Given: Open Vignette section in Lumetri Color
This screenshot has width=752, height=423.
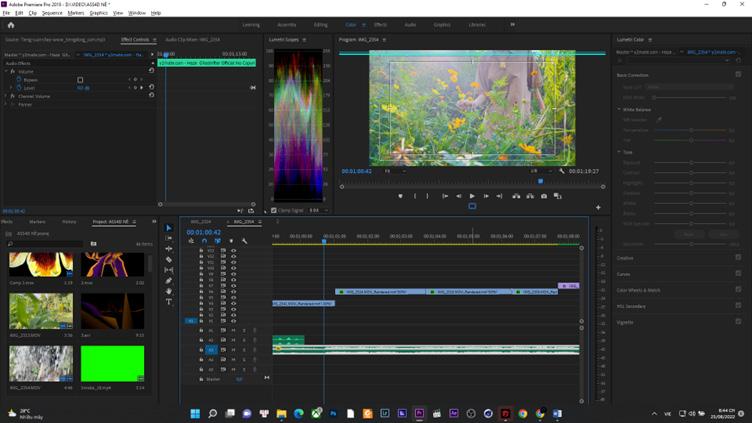Looking at the screenshot, I should pos(625,322).
